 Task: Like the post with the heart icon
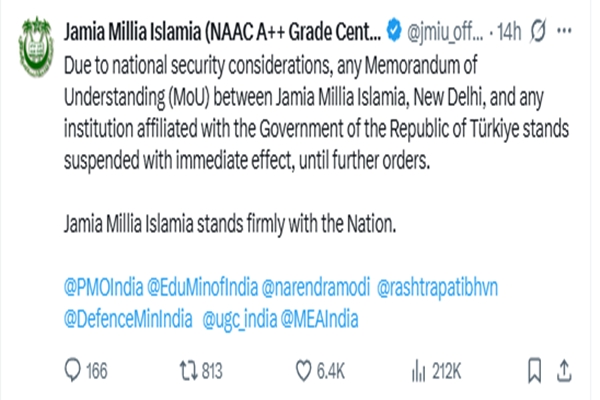[305, 372]
